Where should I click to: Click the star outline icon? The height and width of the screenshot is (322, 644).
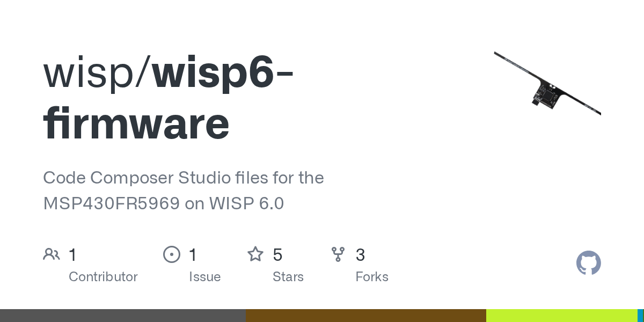256,254
